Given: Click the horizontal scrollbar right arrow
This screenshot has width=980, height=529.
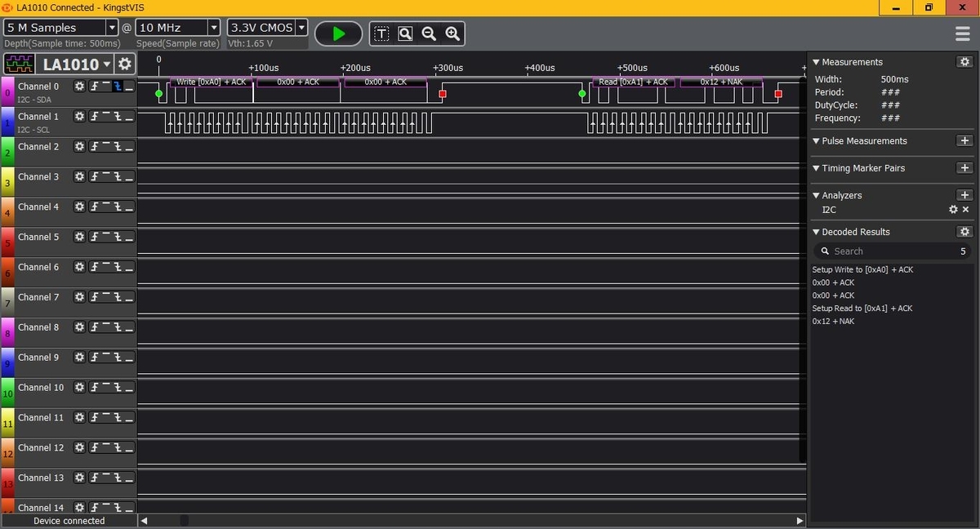Looking at the screenshot, I should point(800,521).
